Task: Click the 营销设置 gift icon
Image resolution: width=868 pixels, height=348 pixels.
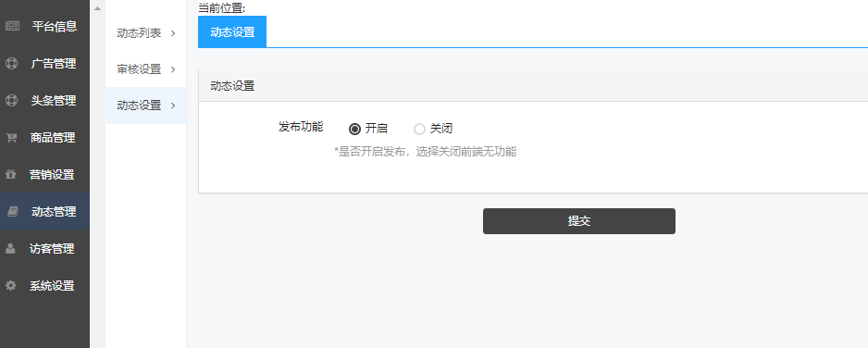Action: (10, 174)
